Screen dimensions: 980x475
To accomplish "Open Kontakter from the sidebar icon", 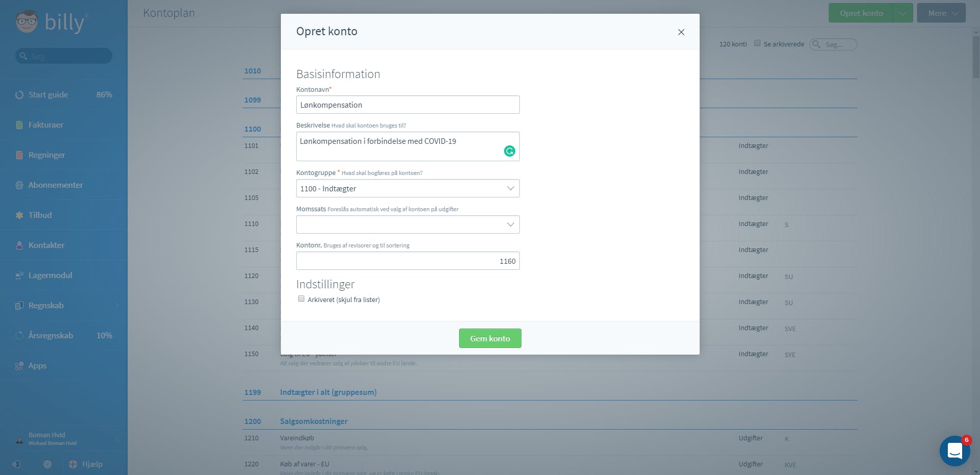I will click(x=19, y=245).
